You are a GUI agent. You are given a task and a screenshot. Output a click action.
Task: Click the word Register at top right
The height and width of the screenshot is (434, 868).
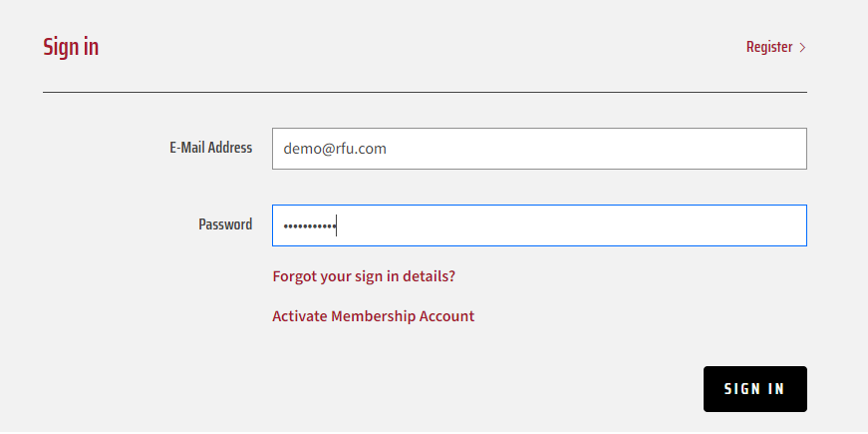click(x=769, y=47)
